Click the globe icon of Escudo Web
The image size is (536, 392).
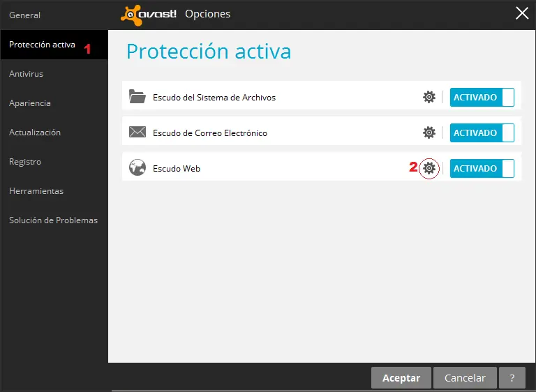[x=137, y=167]
